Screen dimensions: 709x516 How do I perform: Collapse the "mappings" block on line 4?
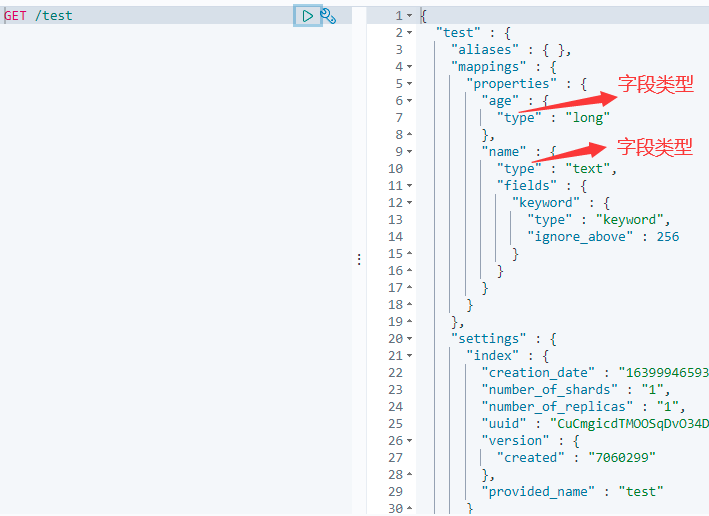(410, 67)
